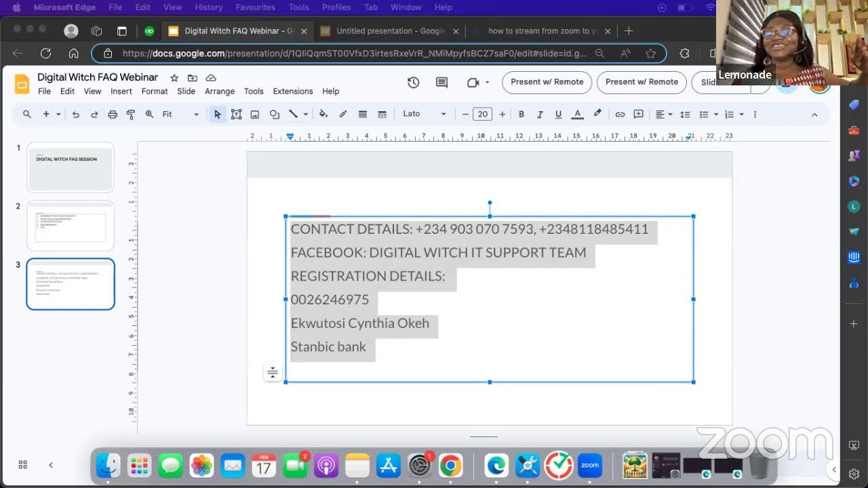Open the File menu
This screenshot has height=488, width=868.
tap(44, 91)
